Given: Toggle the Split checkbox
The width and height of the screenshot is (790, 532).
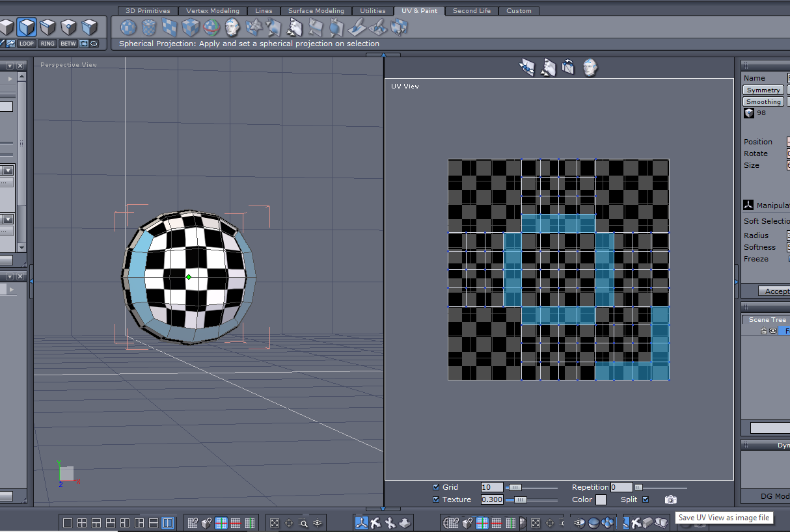Looking at the screenshot, I should tap(646, 499).
